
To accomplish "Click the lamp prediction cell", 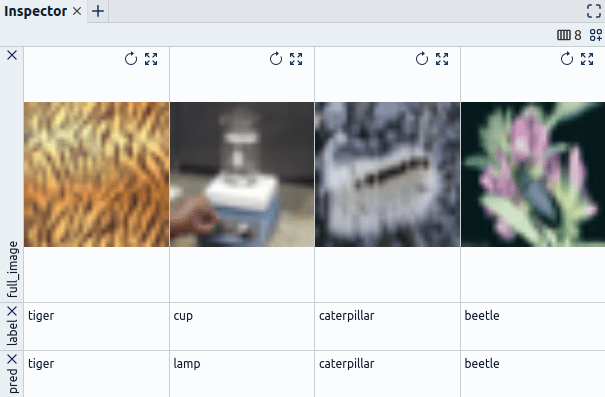I will click(242, 373).
